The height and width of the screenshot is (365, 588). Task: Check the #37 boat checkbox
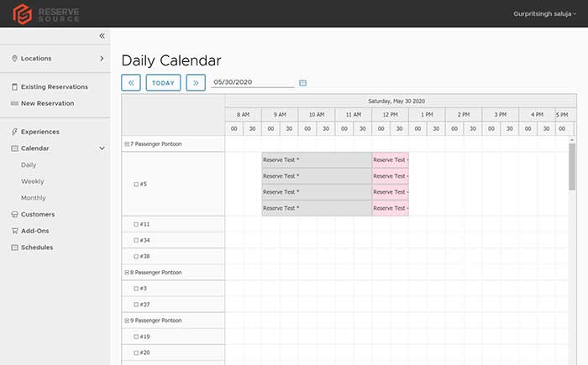[x=136, y=305]
